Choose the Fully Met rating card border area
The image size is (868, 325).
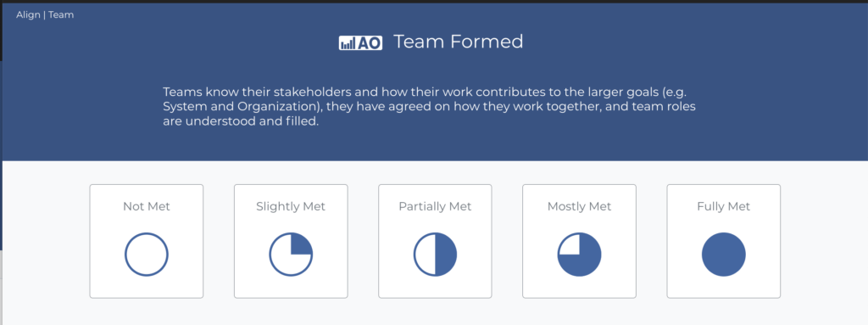click(724, 241)
